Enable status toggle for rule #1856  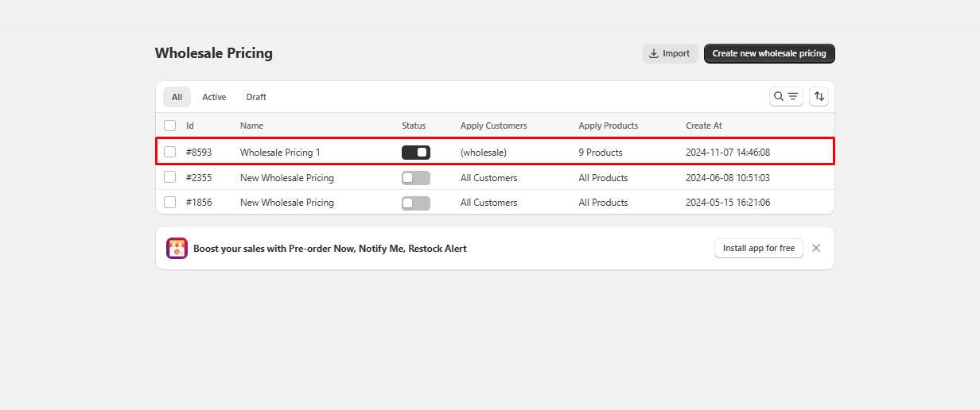(x=416, y=203)
